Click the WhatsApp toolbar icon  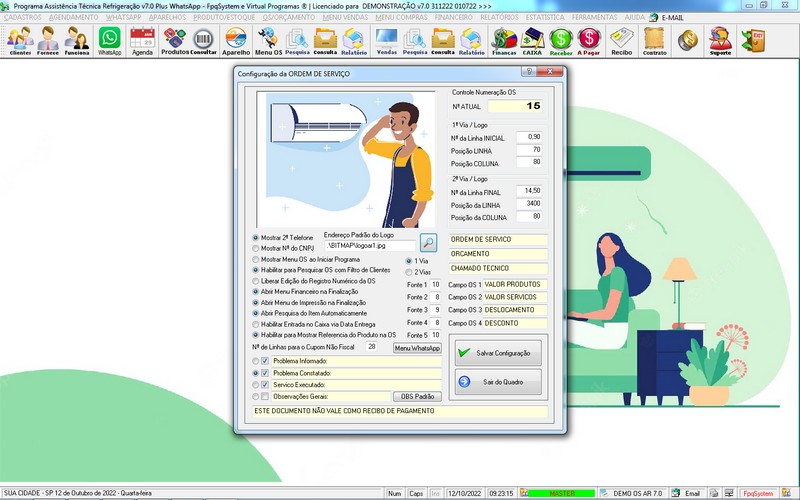click(109, 40)
